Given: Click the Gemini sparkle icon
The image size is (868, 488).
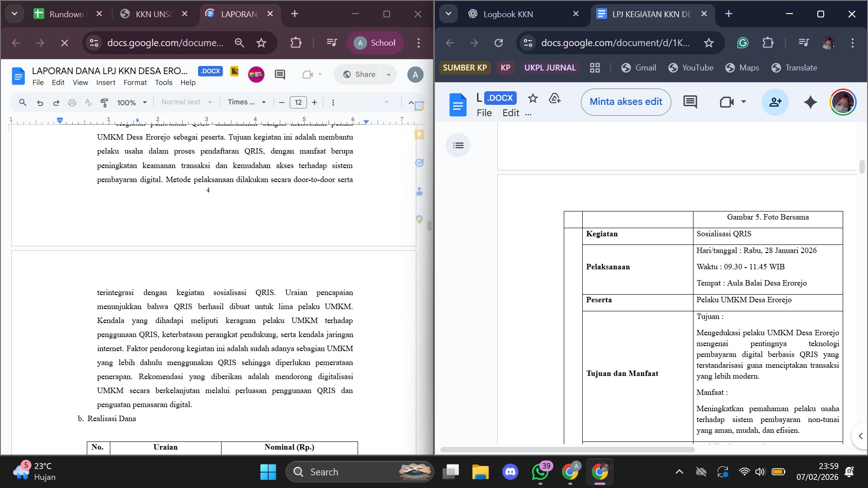Looking at the screenshot, I should click(x=810, y=102).
